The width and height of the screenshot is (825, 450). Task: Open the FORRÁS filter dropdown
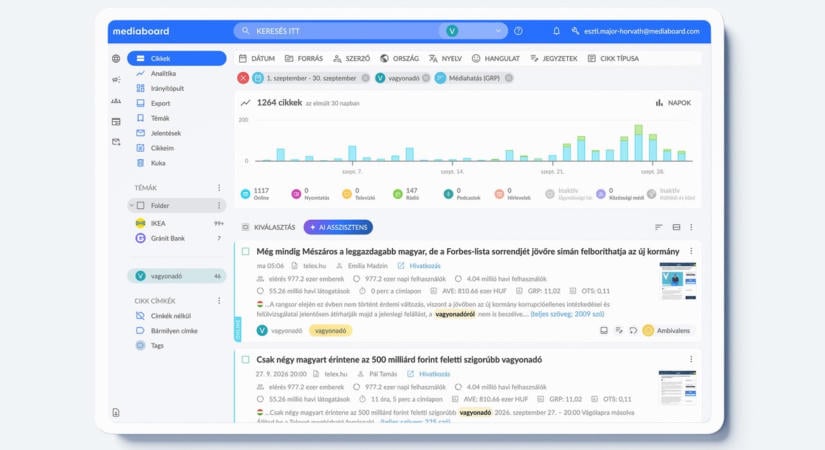304,58
